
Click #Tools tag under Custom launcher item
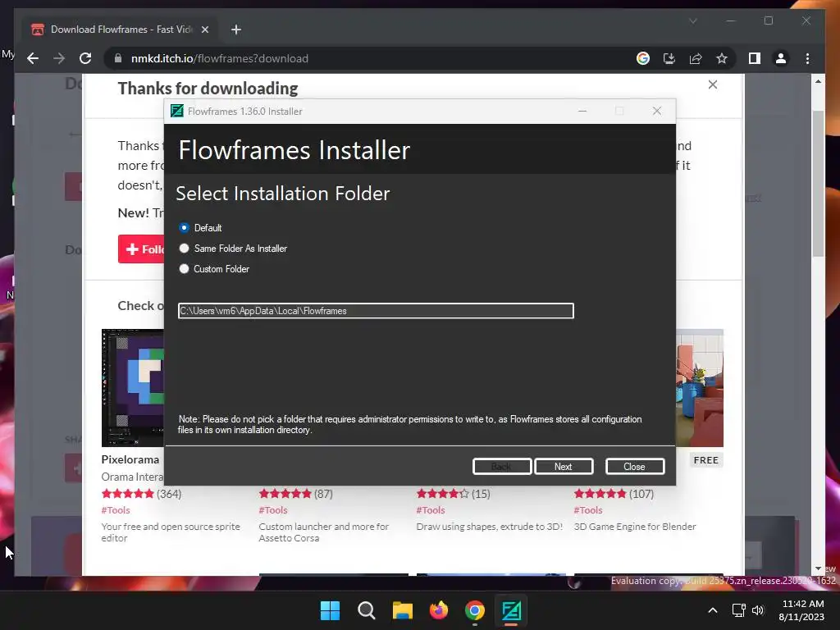coord(273,510)
